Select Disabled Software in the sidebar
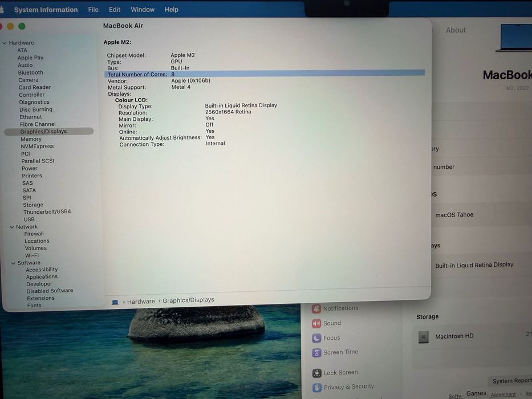532x399 pixels. (x=50, y=291)
